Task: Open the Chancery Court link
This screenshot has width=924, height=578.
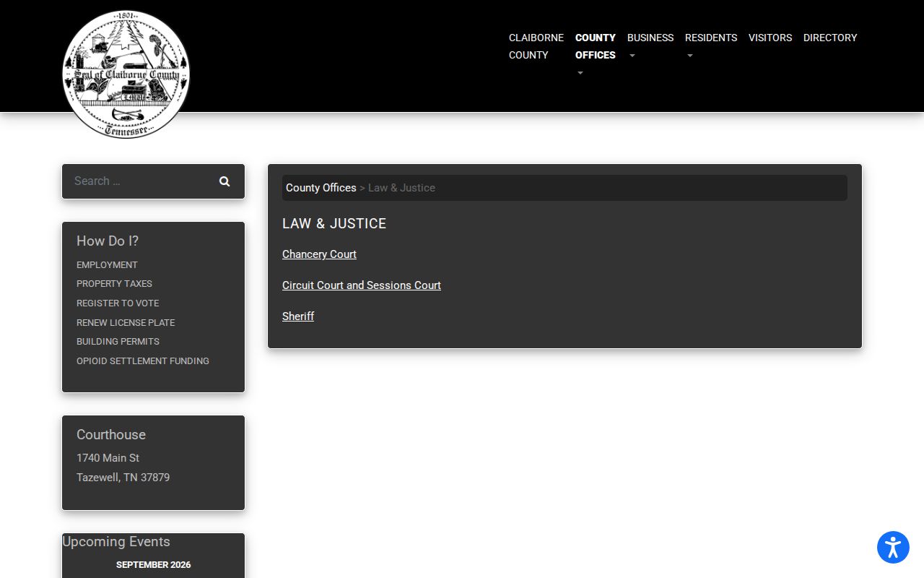Action: tap(319, 254)
